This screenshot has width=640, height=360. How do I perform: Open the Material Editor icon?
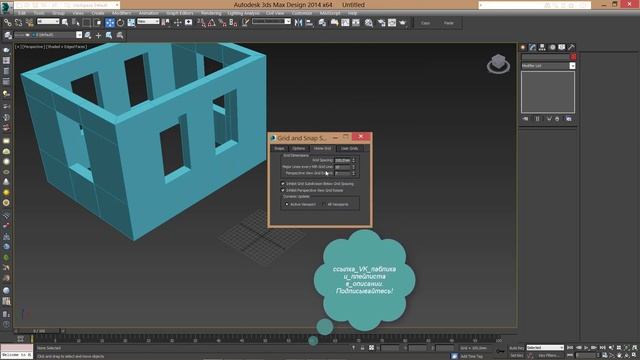pyautogui.click(x=369, y=23)
